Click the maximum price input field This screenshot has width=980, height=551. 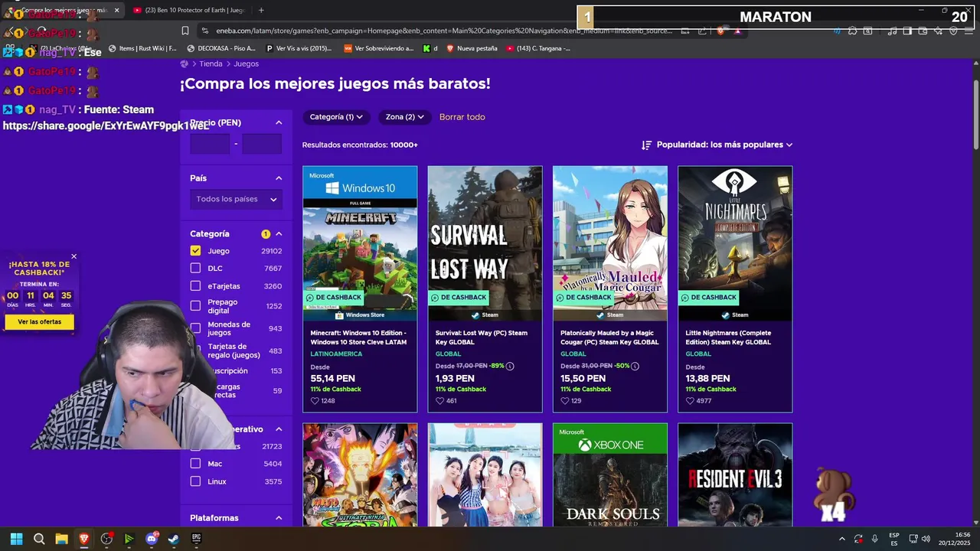pyautogui.click(x=262, y=144)
